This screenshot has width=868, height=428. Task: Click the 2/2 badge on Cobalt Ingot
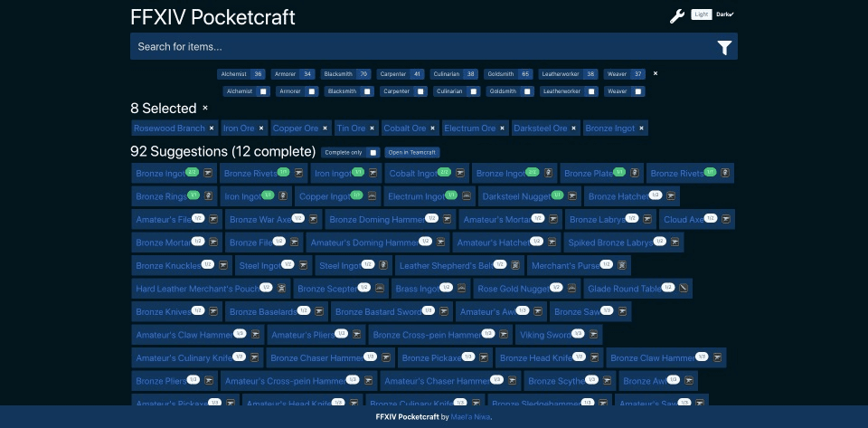(444, 172)
